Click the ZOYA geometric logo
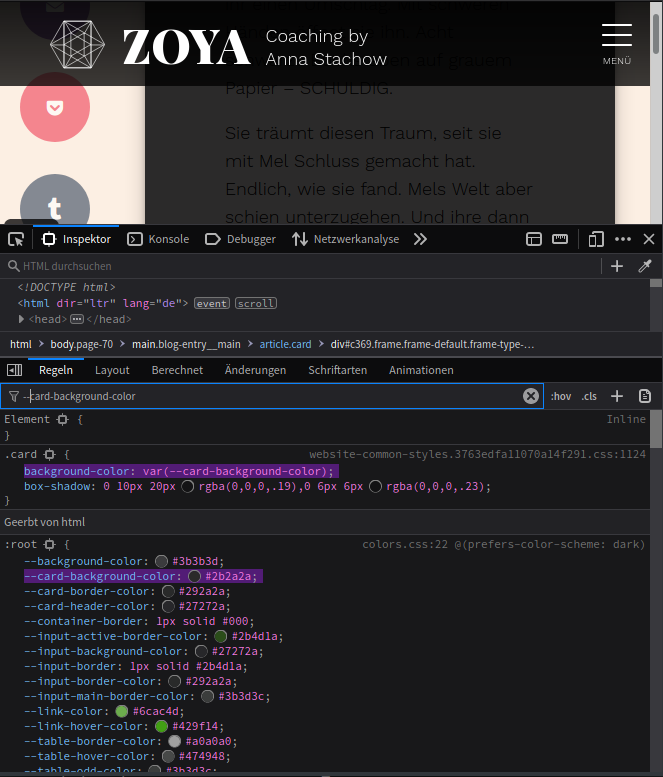 coord(77,45)
